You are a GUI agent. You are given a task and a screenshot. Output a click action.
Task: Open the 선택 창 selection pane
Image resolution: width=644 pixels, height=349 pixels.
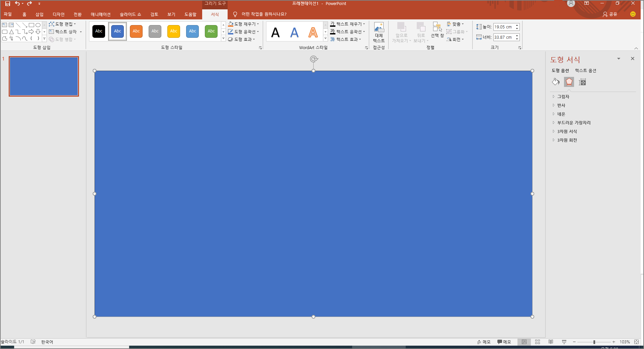pyautogui.click(x=437, y=30)
